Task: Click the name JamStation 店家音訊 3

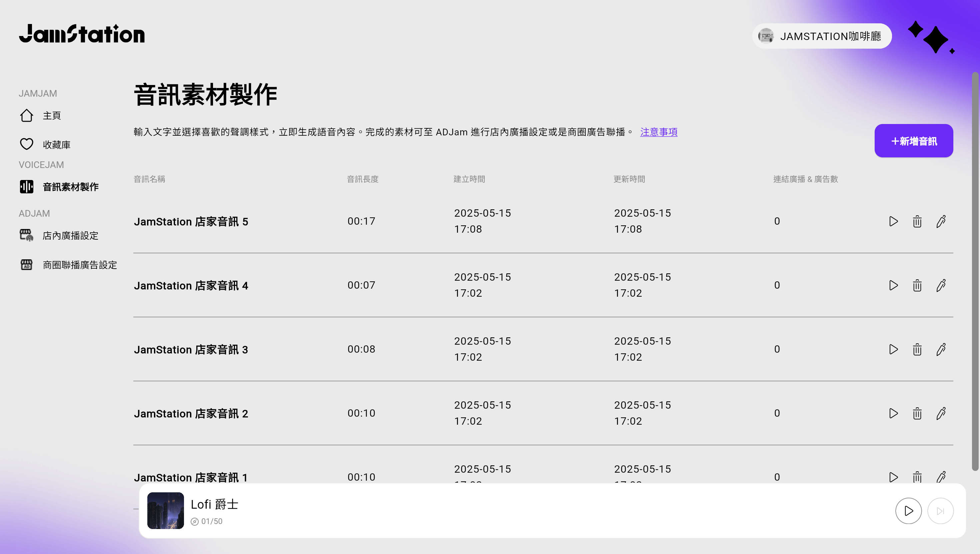Action: coord(191,349)
